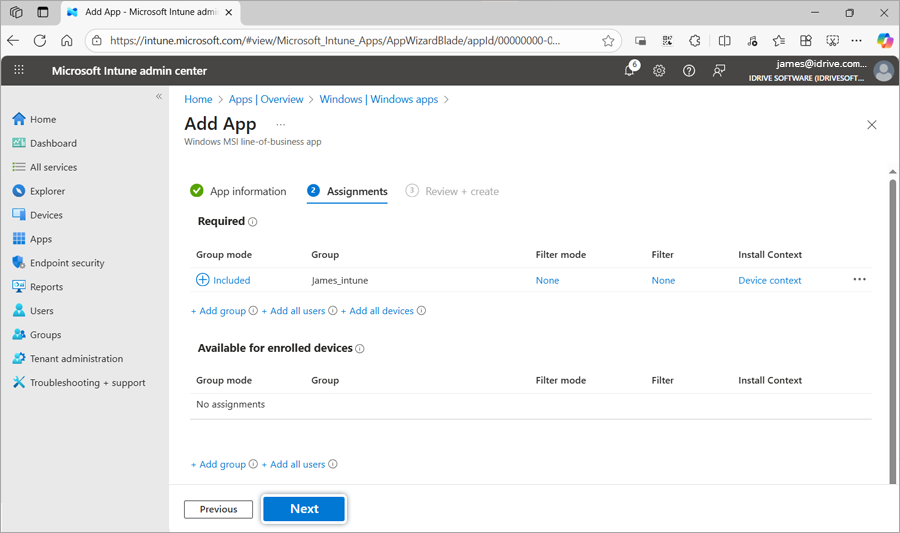Click the Next button
This screenshot has width=900, height=533.
click(x=304, y=509)
